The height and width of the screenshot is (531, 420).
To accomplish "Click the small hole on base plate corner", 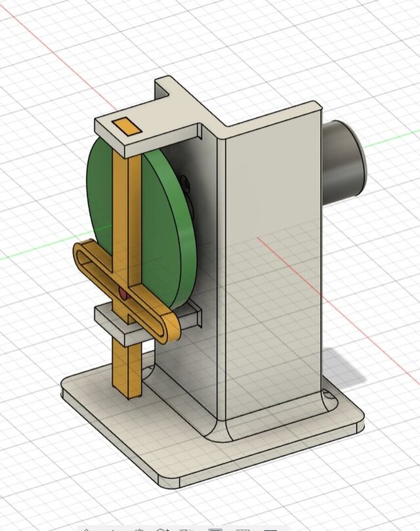I will [x=326, y=396].
